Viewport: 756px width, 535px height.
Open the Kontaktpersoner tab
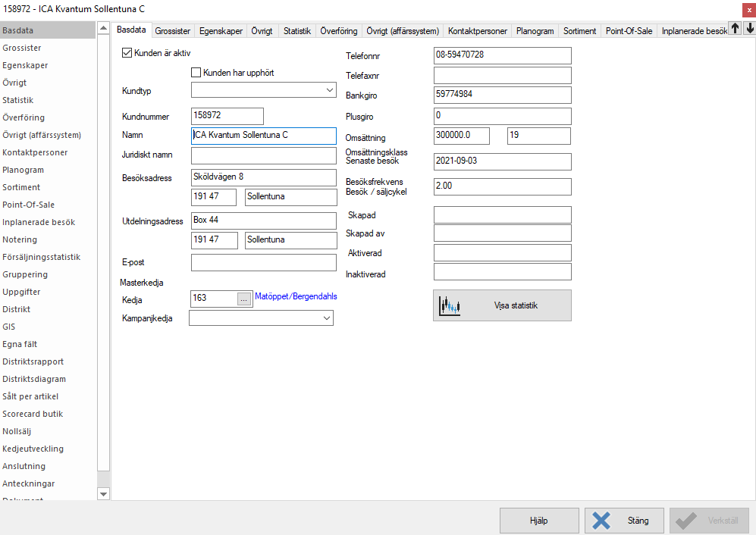tap(477, 31)
